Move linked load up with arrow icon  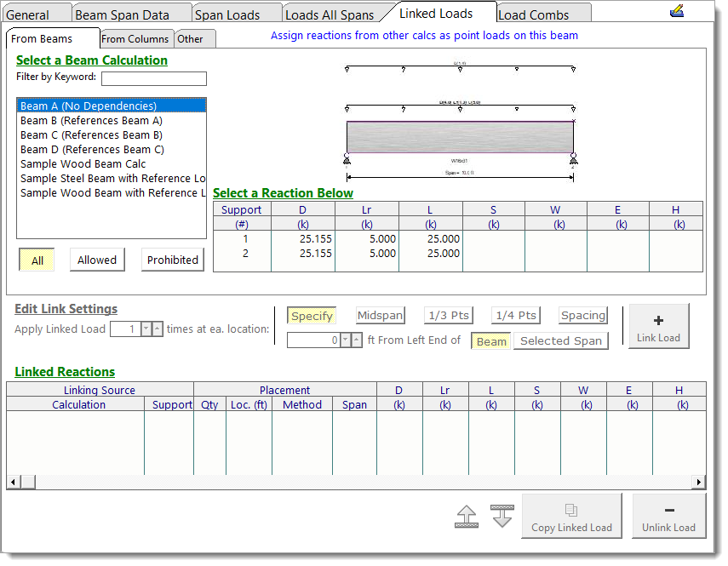click(x=467, y=517)
